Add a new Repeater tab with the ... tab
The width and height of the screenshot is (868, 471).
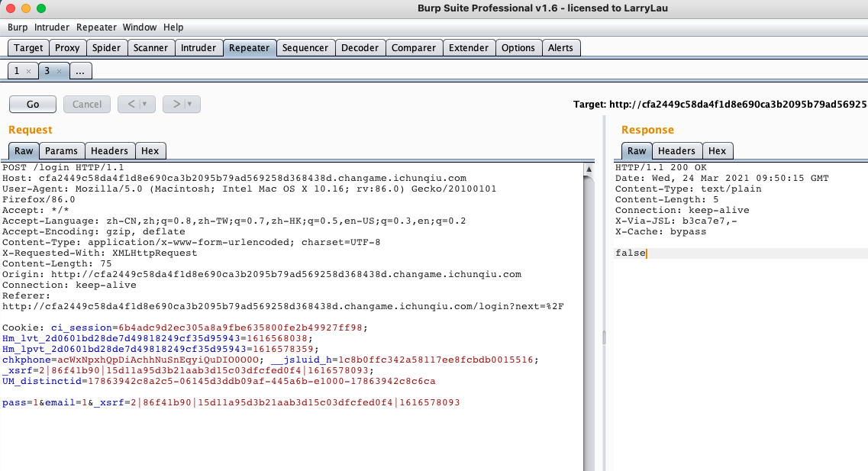[80, 71]
